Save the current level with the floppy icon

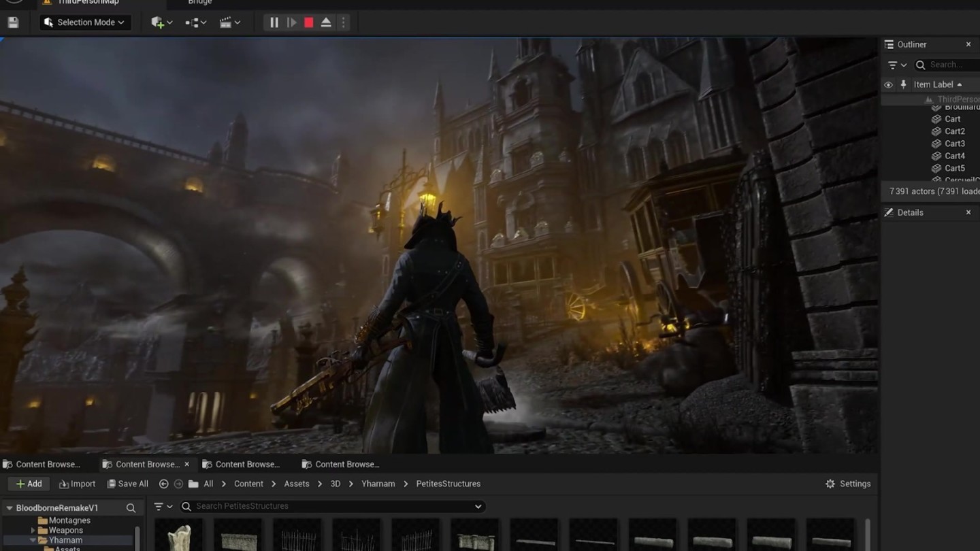pyautogui.click(x=13, y=22)
